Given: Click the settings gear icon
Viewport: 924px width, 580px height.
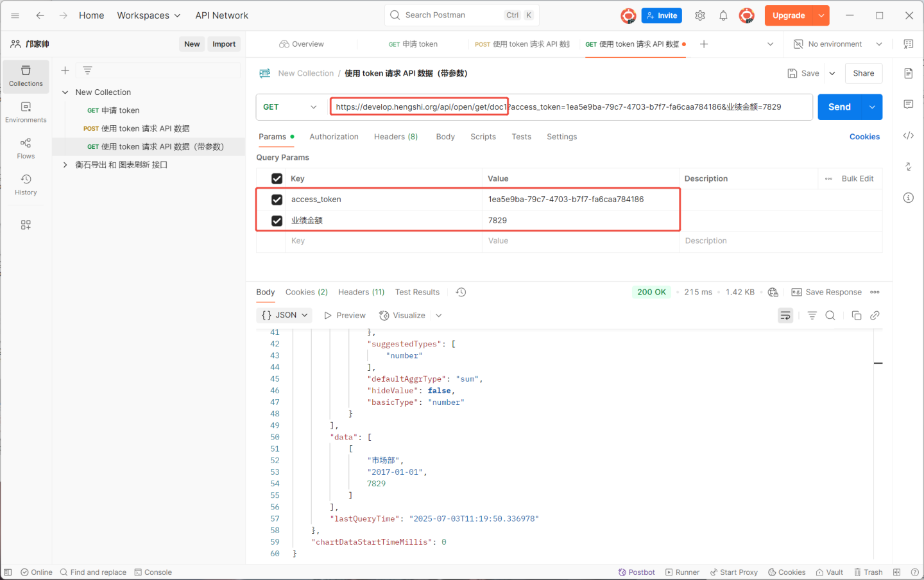Looking at the screenshot, I should click(x=700, y=15).
